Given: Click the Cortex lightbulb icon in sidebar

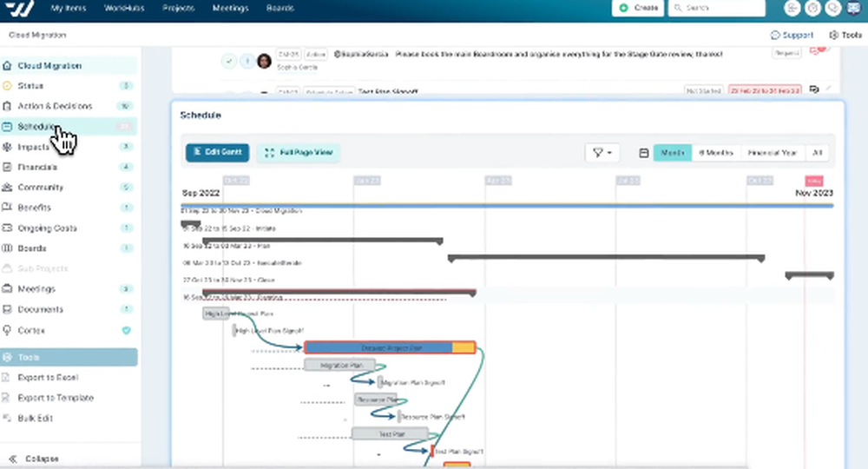Looking at the screenshot, I should (7, 330).
